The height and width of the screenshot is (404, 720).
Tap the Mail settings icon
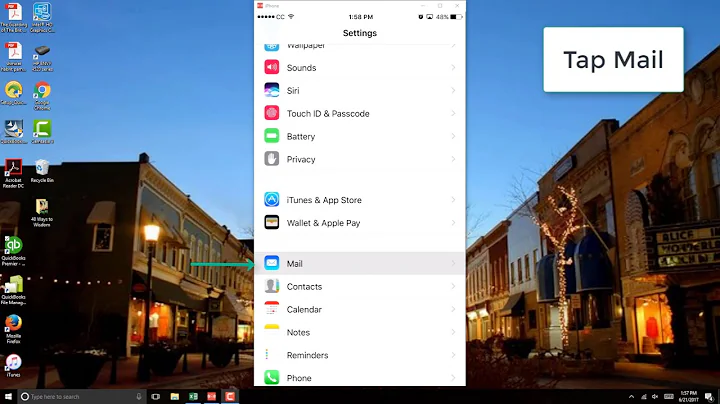[271, 263]
